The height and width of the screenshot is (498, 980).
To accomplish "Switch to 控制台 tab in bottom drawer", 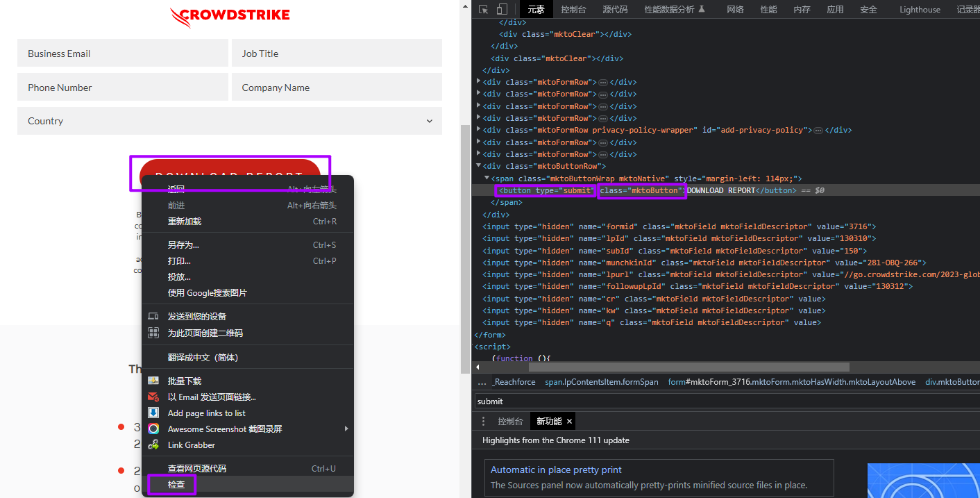I will pyautogui.click(x=510, y=421).
